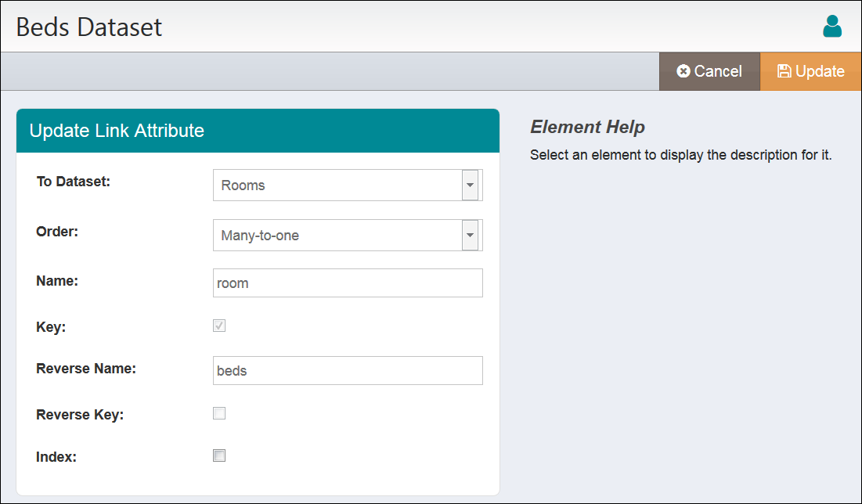The width and height of the screenshot is (862, 504).
Task: Select the Element Help heading
Action: (x=588, y=127)
